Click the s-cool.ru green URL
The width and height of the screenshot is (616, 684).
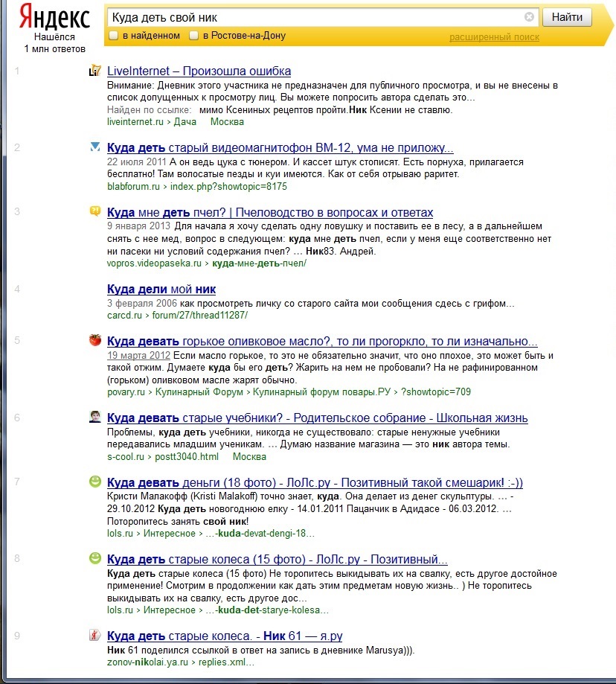[126, 457]
